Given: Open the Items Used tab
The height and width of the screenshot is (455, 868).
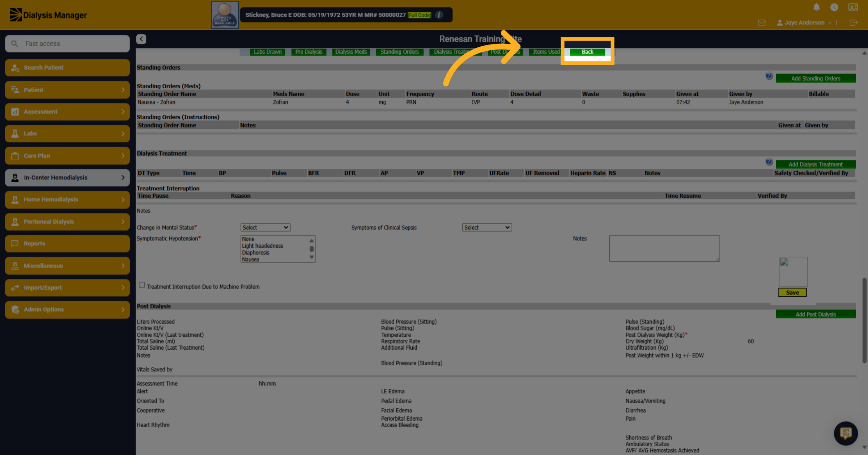Looking at the screenshot, I should click(x=546, y=52).
